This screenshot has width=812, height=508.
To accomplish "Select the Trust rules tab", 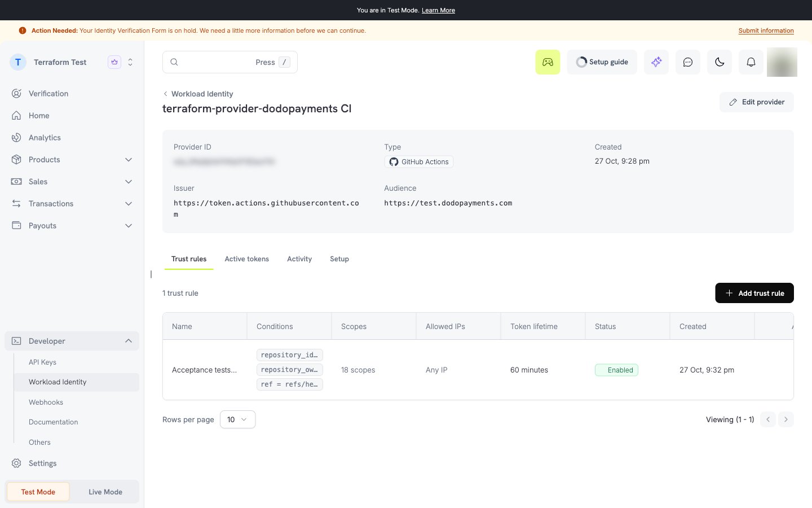I will (189, 259).
